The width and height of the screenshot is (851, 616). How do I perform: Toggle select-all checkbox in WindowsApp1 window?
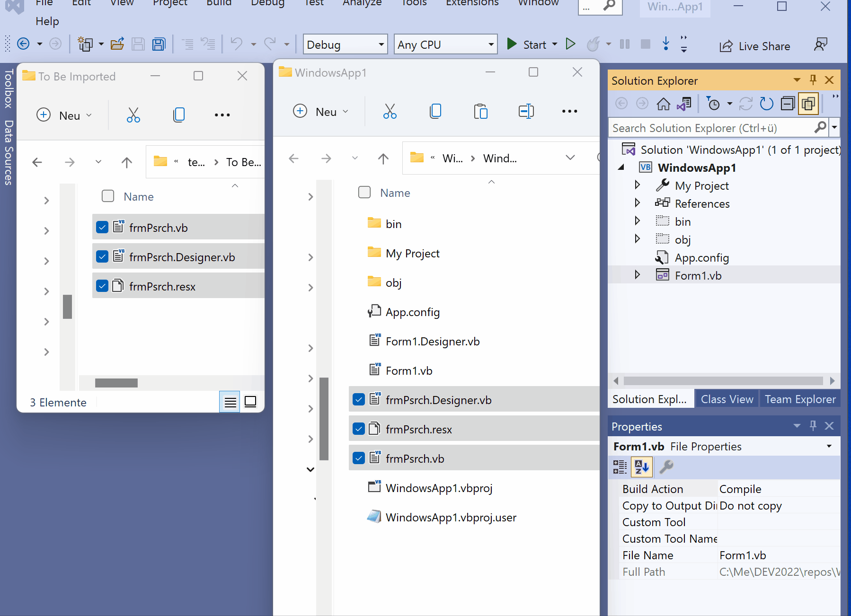point(364,192)
